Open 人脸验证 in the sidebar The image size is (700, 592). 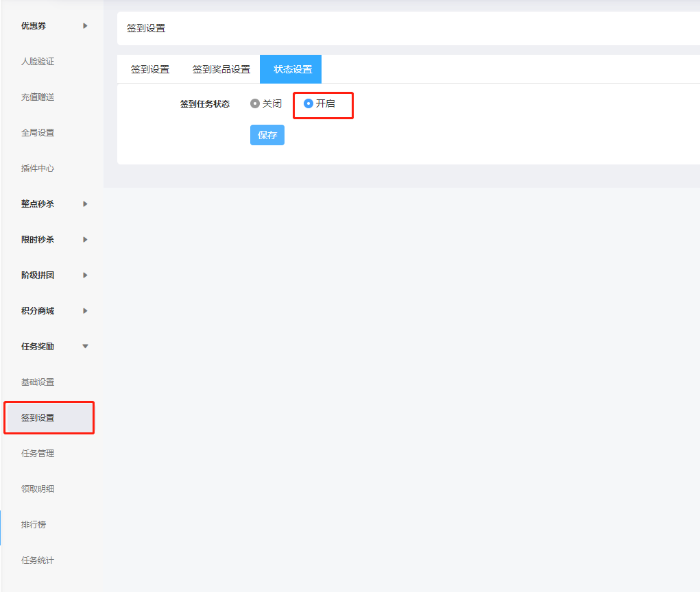click(38, 62)
